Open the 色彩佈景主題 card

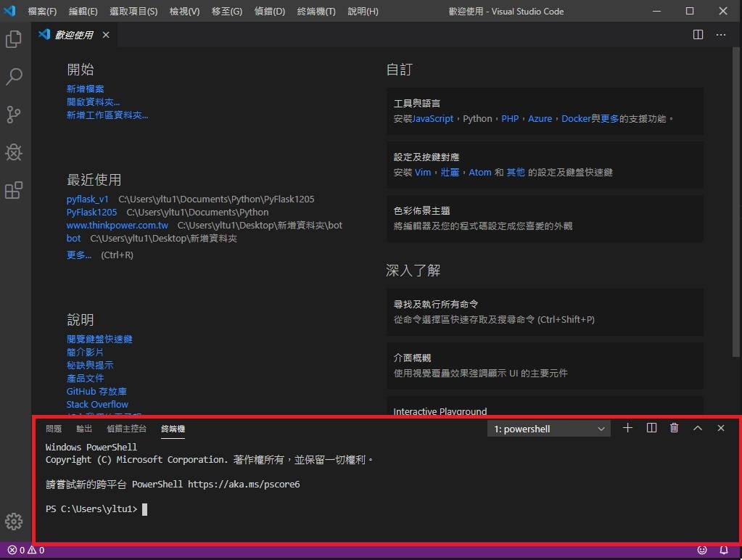(545, 218)
